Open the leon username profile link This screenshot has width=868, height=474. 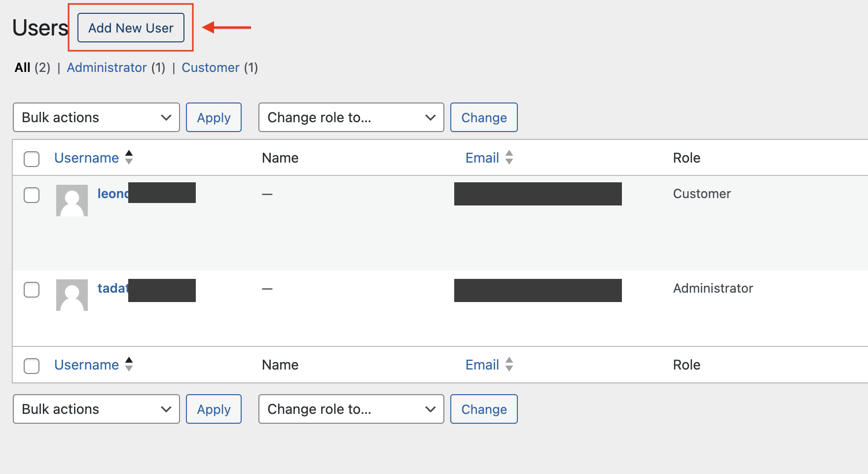tap(113, 194)
